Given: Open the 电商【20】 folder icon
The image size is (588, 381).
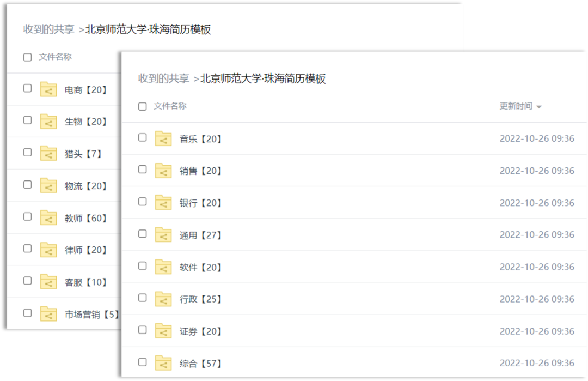Looking at the screenshot, I should point(48,90).
